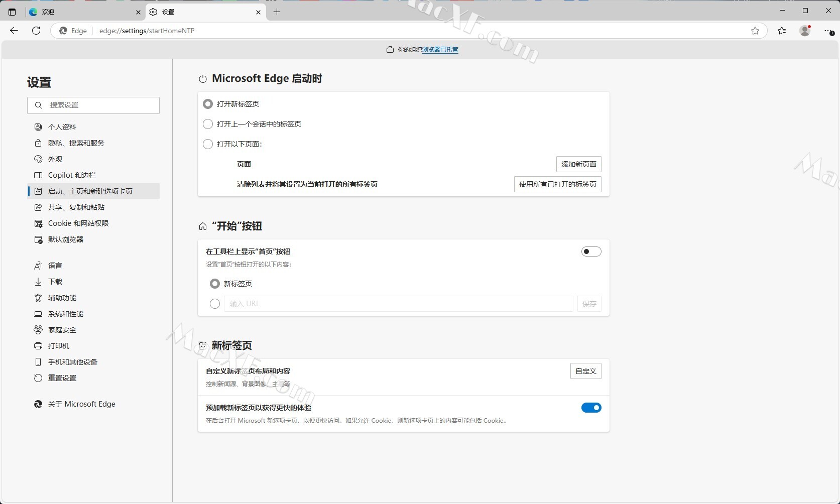Select the 设置 tab
Viewport: 840px width, 504px height.
click(x=206, y=12)
